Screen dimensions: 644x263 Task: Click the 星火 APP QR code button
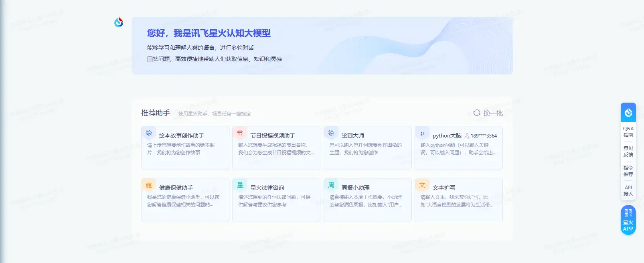tap(628, 220)
